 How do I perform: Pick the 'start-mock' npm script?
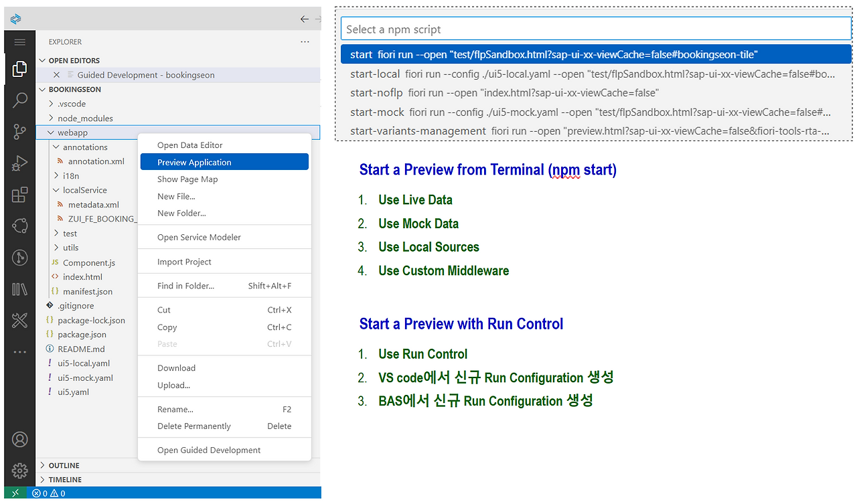pyautogui.click(x=595, y=112)
